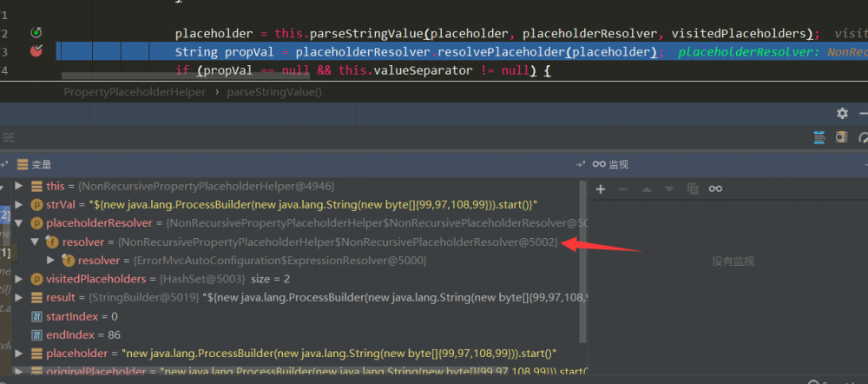Click the object icon beside 'this'
This screenshot has width=868, height=384.
(36, 186)
